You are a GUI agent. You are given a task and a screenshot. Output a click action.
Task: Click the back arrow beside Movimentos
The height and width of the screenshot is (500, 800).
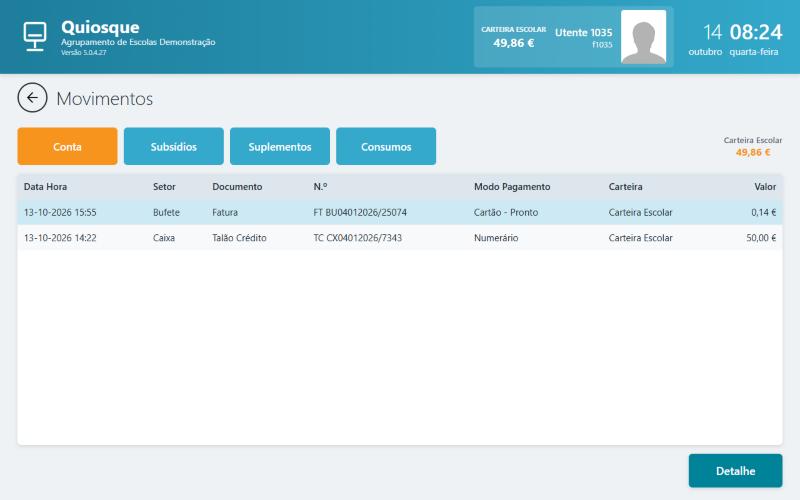tap(32, 97)
